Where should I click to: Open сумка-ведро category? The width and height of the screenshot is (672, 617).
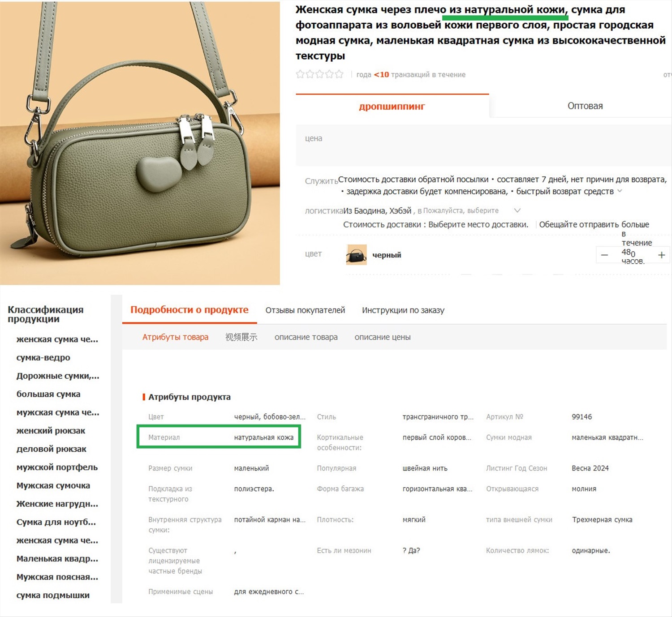pyautogui.click(x=43, y=357)
